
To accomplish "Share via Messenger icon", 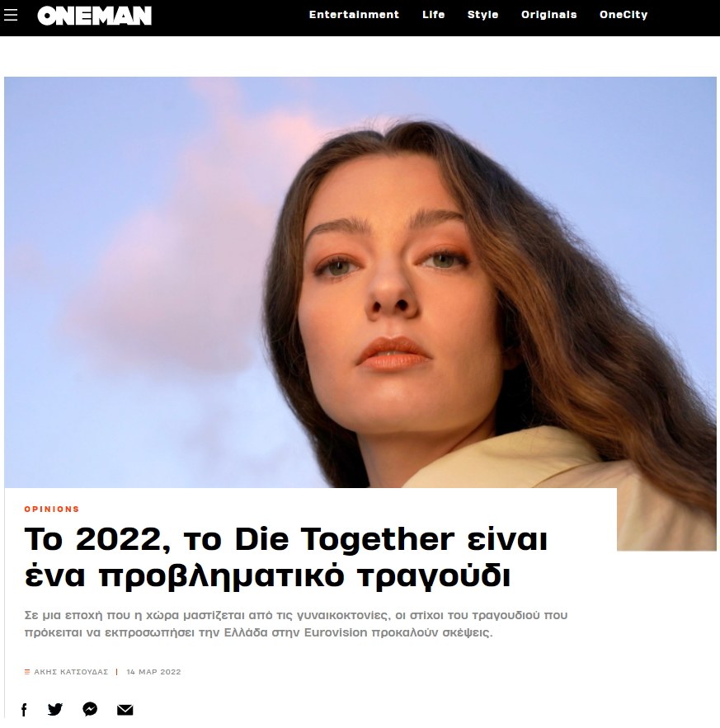I will click(x=90, y=709).
